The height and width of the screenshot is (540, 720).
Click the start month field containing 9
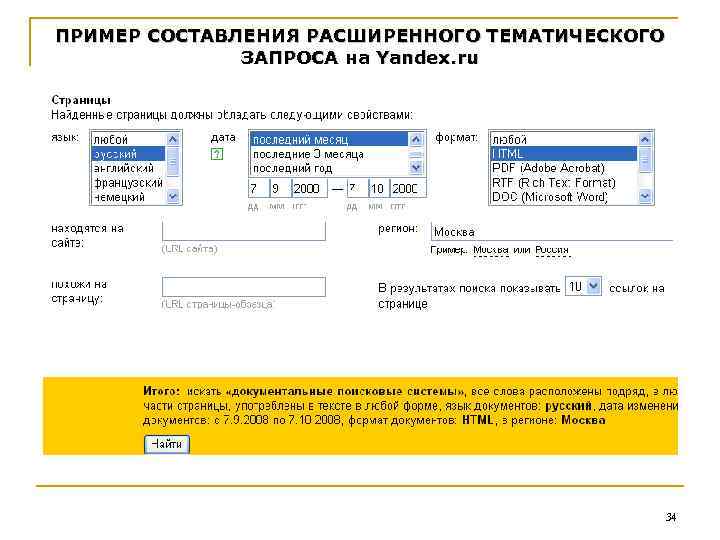click(280, 188)
